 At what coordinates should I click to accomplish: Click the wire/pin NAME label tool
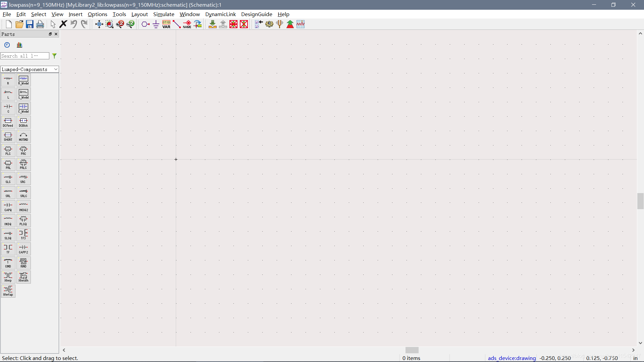point(187,24)
